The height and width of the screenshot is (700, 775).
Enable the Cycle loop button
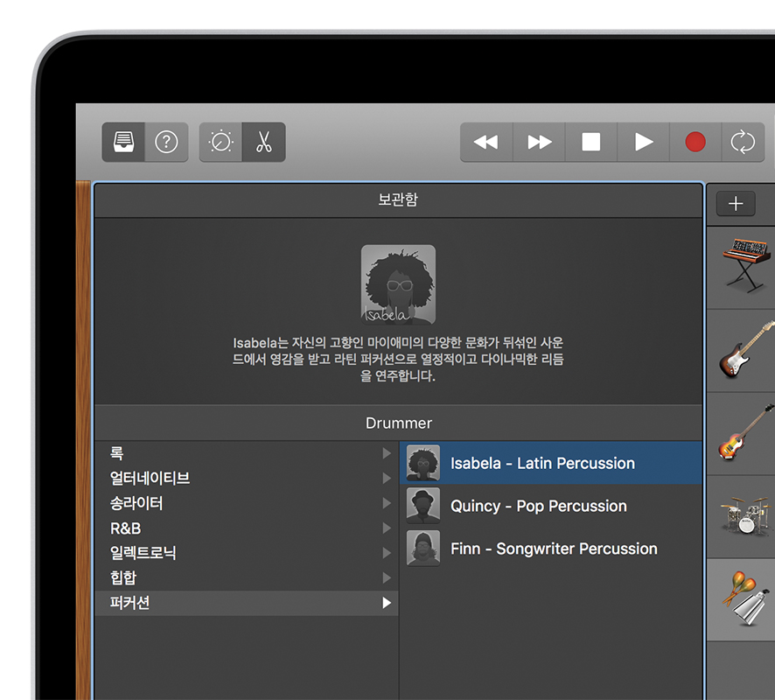pyautogui.click(x=742, y=142)
